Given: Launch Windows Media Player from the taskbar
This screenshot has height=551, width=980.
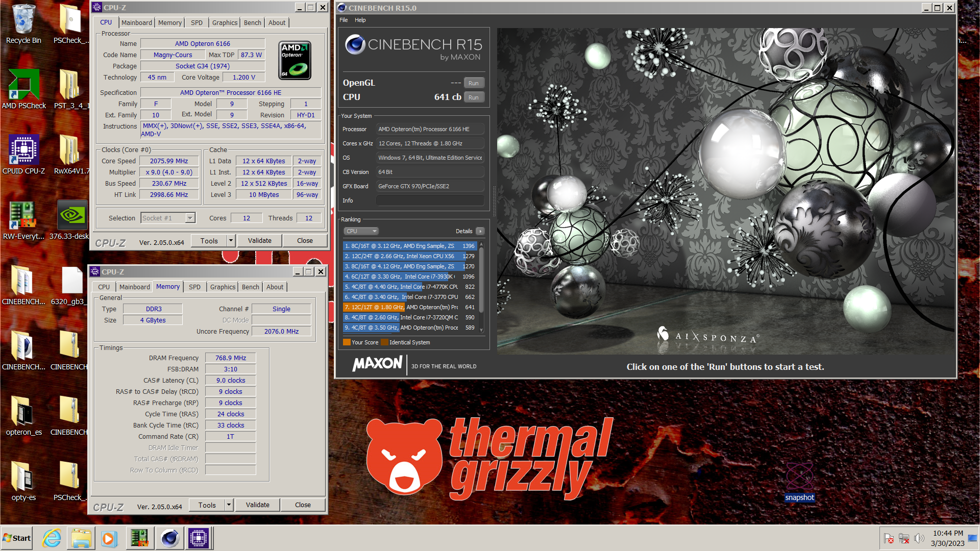Looking at the screenshot, I should coord(109,538).
